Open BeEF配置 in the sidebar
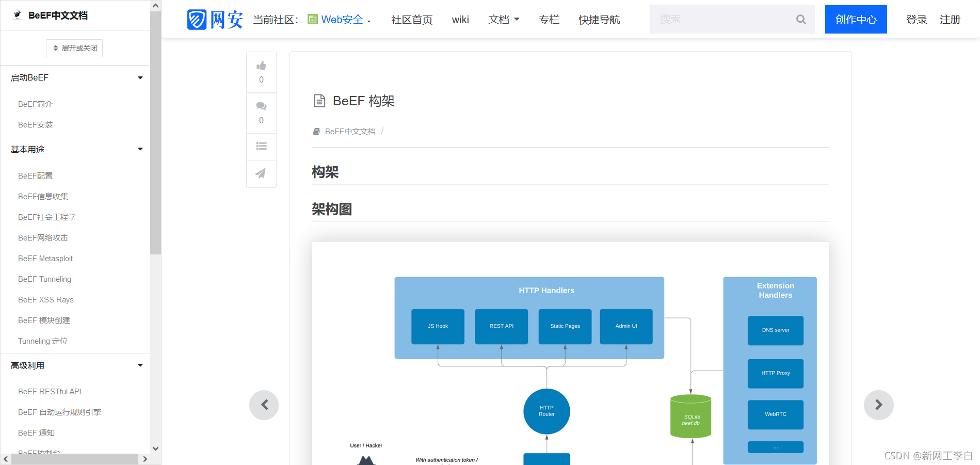 [x=35, y=175]
